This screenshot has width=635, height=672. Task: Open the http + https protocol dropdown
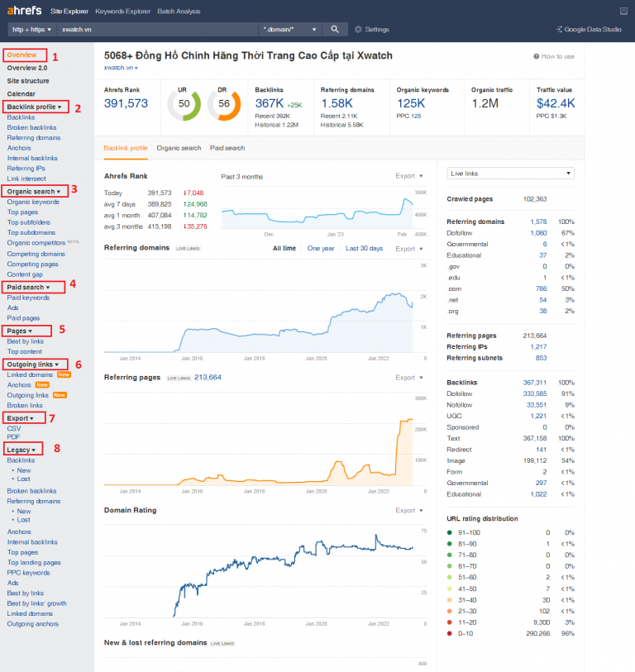pyautogui.click(x=31, y=29)
